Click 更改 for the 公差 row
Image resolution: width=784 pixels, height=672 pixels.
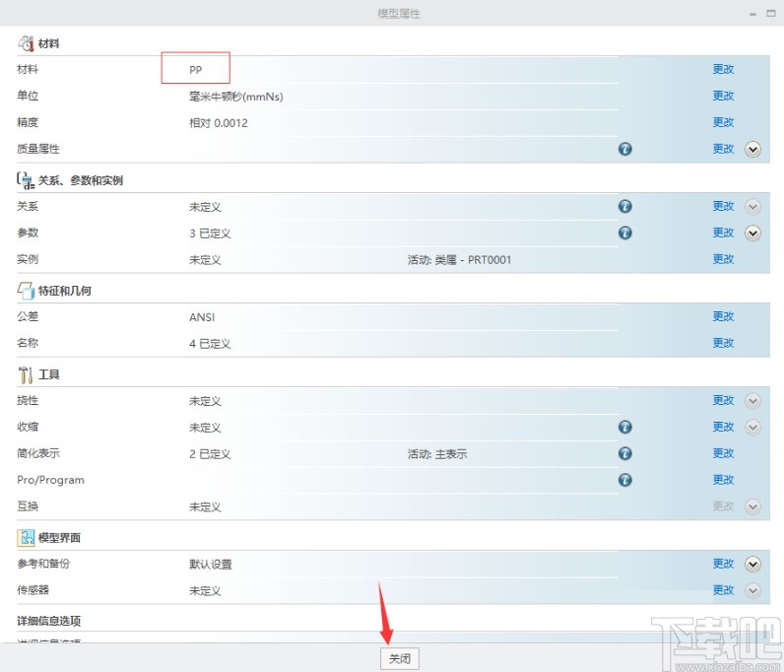723,316
